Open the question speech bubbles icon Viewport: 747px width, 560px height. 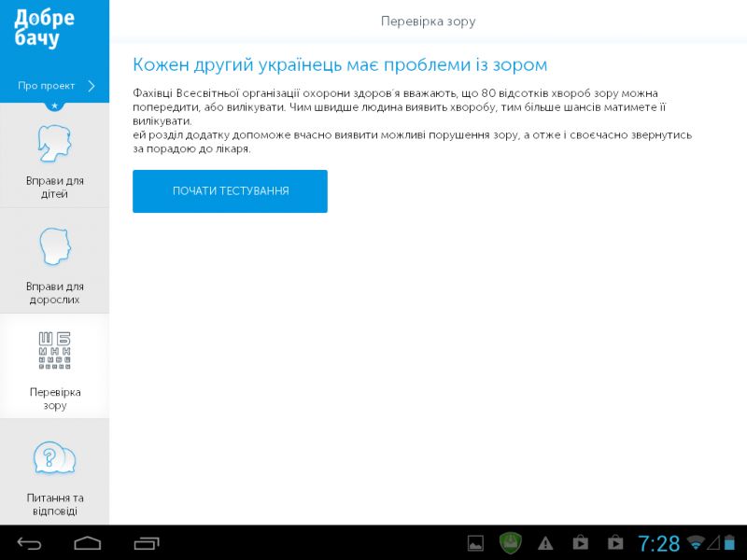pyautogui.click(x=54, y=458)
